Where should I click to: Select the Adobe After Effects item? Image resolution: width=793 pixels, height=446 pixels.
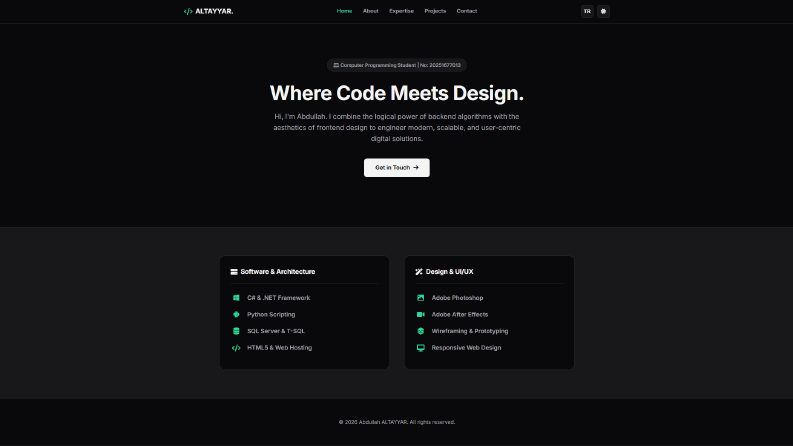[460, 315]
